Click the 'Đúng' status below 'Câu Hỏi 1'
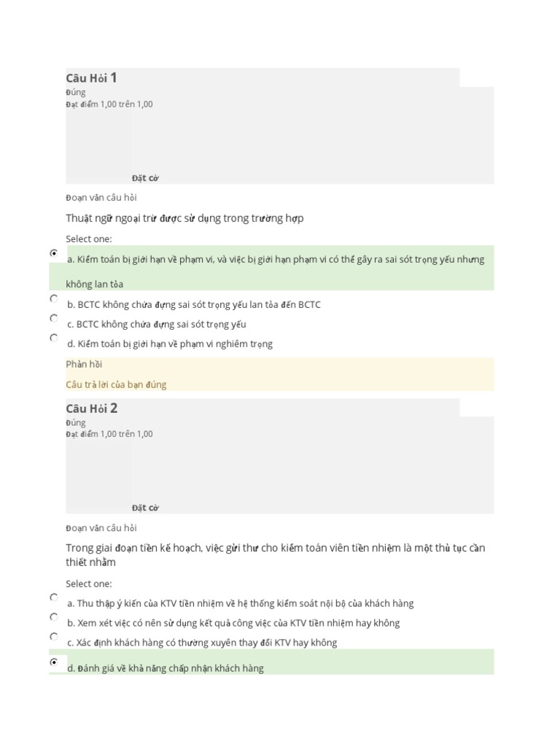The height and width of the screenshot is (747, 560). [x=75, y=93]
